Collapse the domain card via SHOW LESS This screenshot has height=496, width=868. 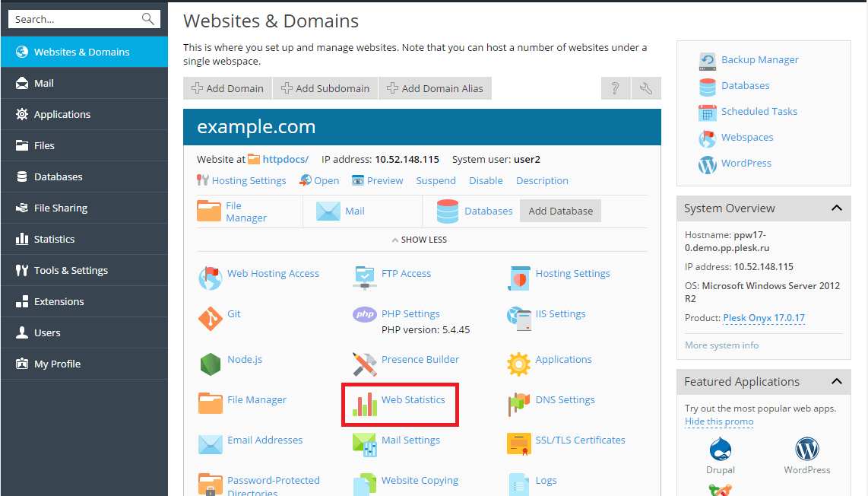pos(419,239)
